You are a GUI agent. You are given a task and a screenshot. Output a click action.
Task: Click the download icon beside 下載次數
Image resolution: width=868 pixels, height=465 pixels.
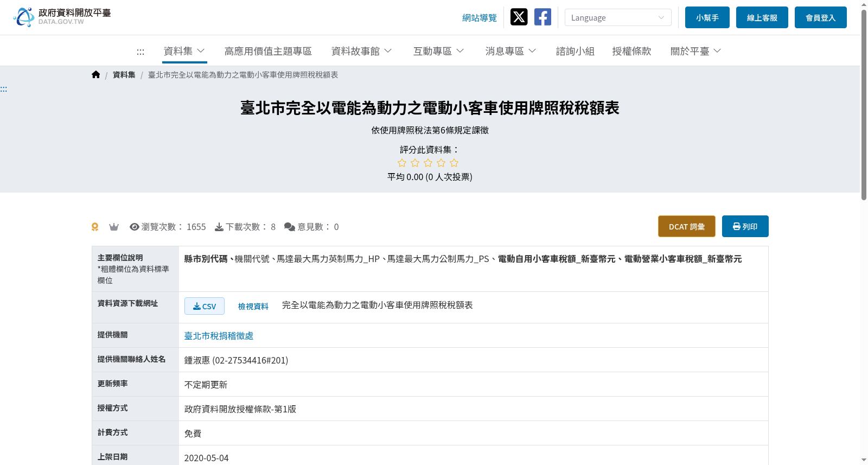point(219,227)
